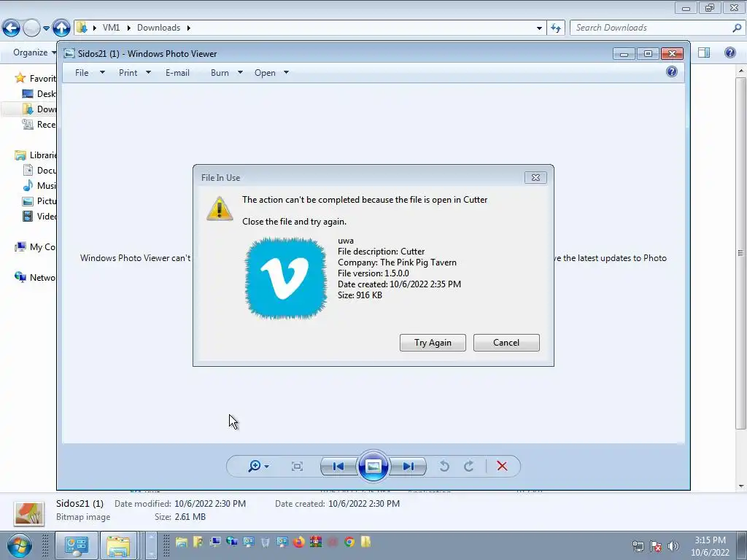This screenshot has width=747, height=560.
Task: Select Music library in navigation pane
Action: [x=39, y=186]
